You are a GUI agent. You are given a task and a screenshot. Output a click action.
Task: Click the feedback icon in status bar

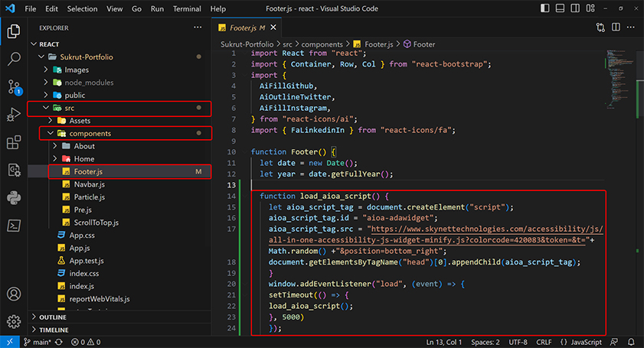tap(614, 342)
